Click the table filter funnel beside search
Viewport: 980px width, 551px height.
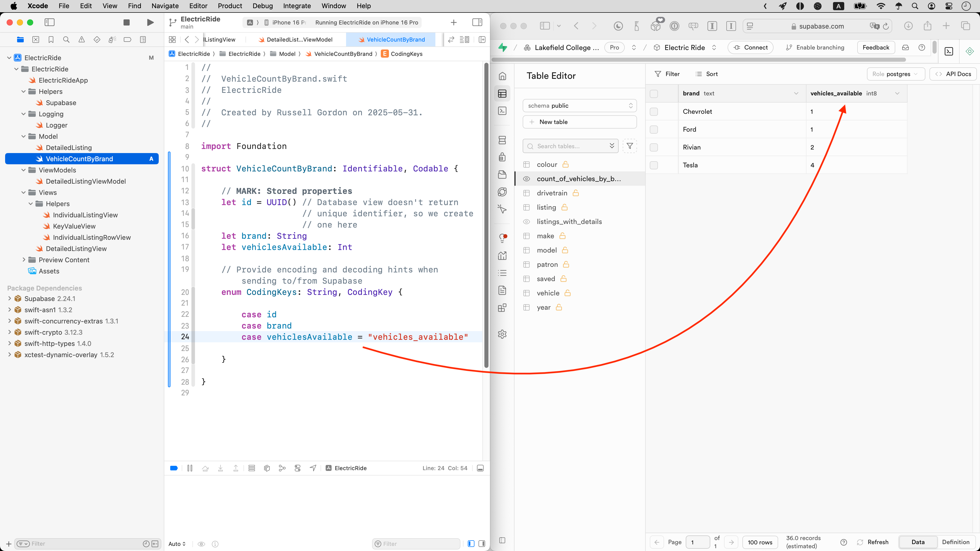click(630, 146)
